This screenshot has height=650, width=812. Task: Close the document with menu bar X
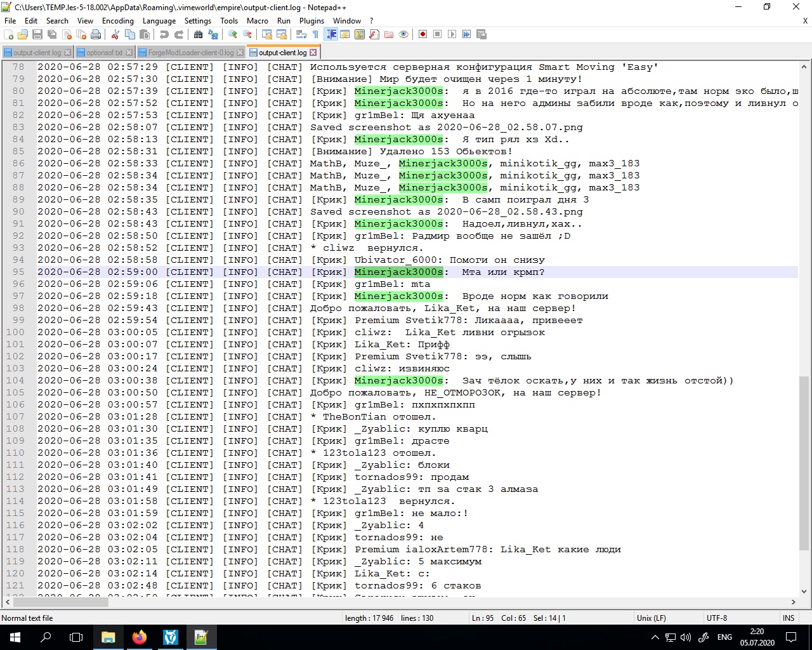point(805,21)
